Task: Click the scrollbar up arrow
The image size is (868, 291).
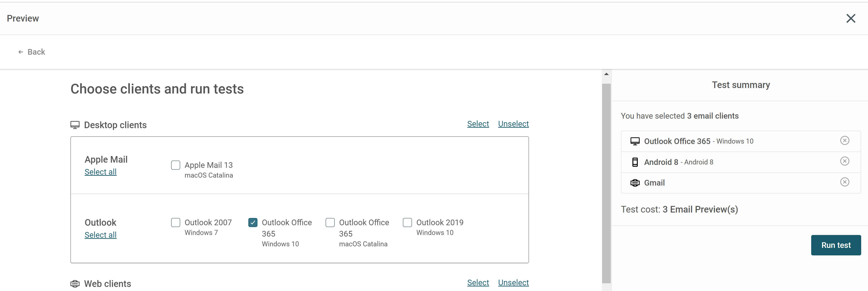Action: pyautogui.click(x=606, y=74)
